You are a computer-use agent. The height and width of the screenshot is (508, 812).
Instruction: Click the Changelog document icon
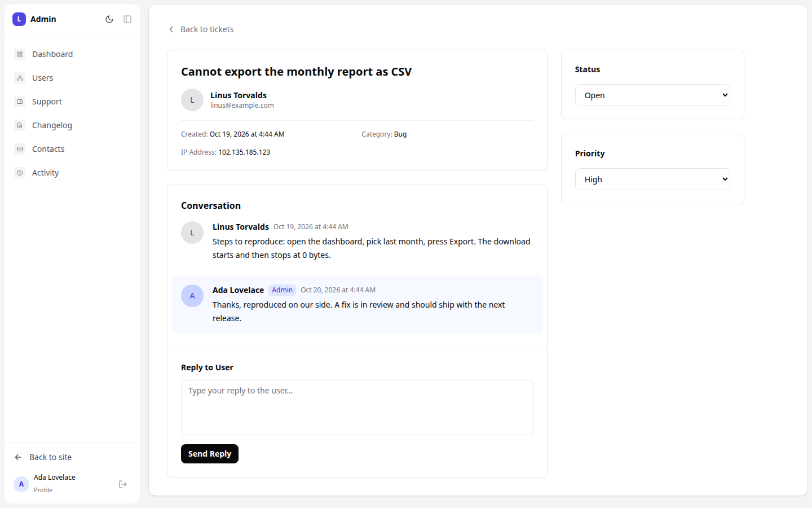pyautogui.click(x=20, y=125)
